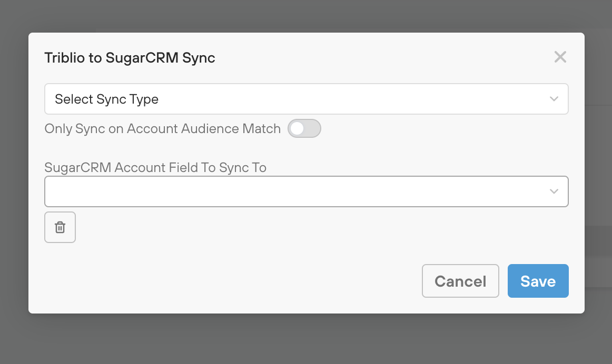Dismiss the dialog using the X icon
This screenshot has width=612, height=364.
[560, 57]
